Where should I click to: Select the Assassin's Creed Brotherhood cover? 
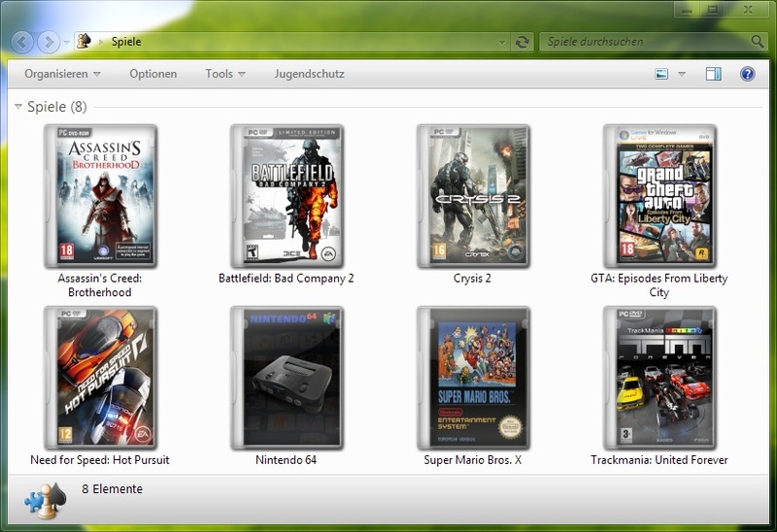tap(101, 196)
